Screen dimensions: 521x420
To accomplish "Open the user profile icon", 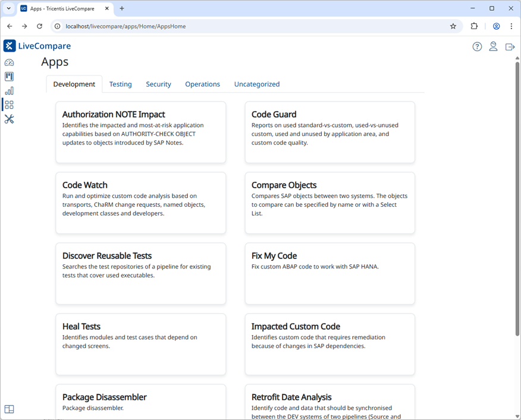I will 494,46.
